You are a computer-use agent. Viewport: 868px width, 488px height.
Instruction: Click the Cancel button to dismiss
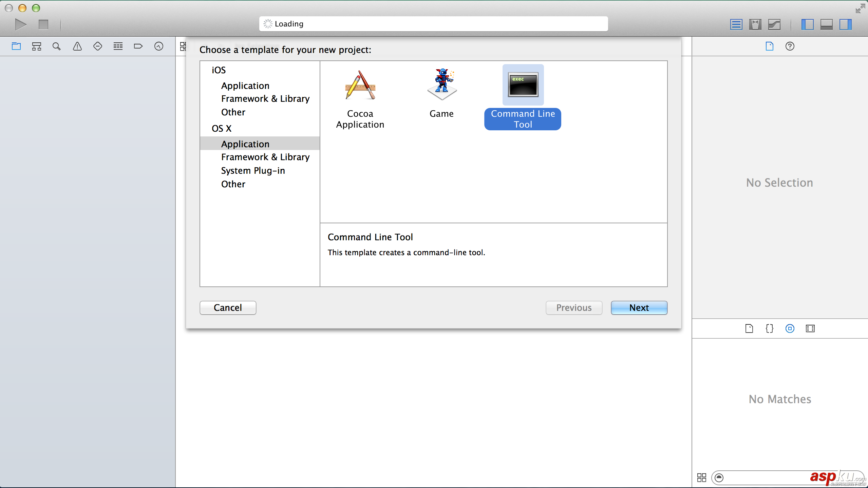[x=228, y=307]
